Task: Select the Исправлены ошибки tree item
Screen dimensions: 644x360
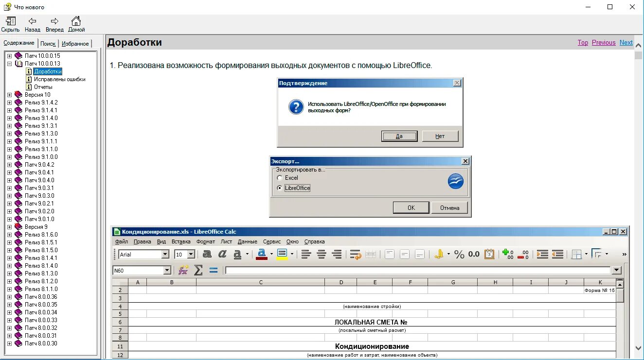Action: pyautogui.click(x=60, y=79)
